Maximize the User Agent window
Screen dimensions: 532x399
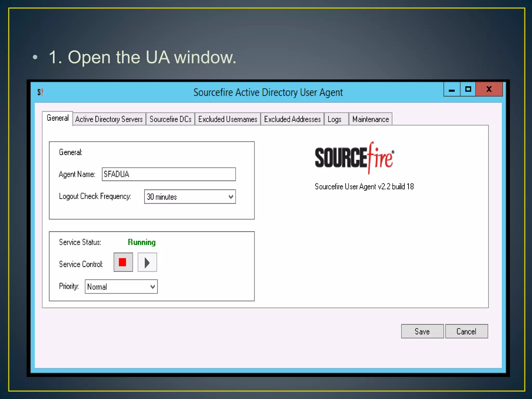(x=468, y=89)
